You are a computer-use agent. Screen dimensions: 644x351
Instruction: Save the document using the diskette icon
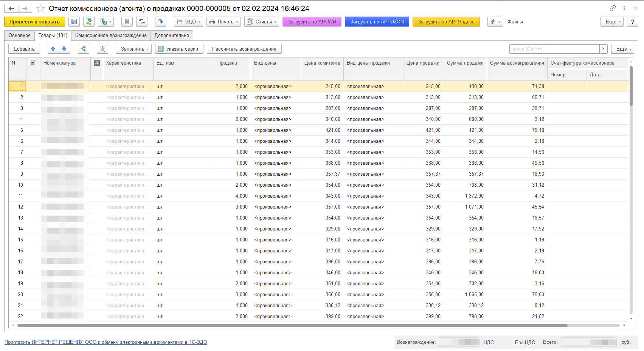pos(74,22)
